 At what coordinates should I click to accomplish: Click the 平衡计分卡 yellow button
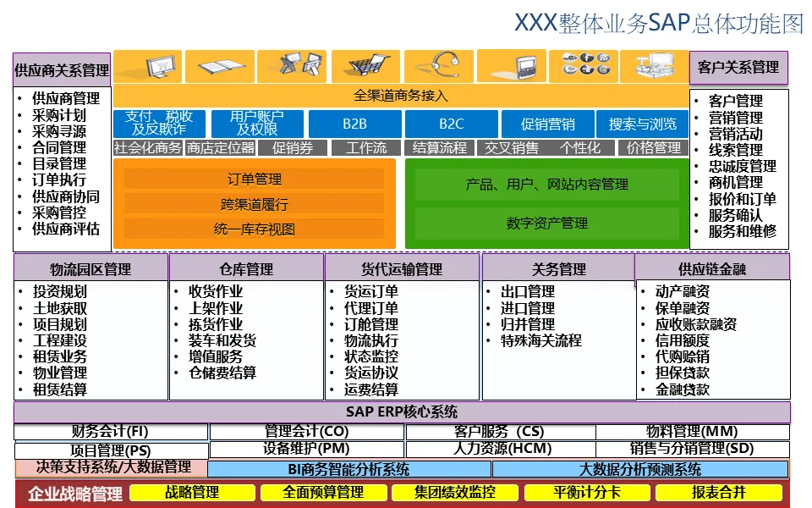point(587,493)
